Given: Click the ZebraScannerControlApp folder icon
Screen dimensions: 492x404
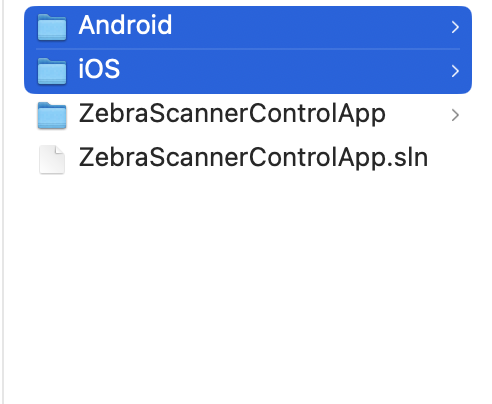Looking at the screenshot, I should tap(52, 115).
